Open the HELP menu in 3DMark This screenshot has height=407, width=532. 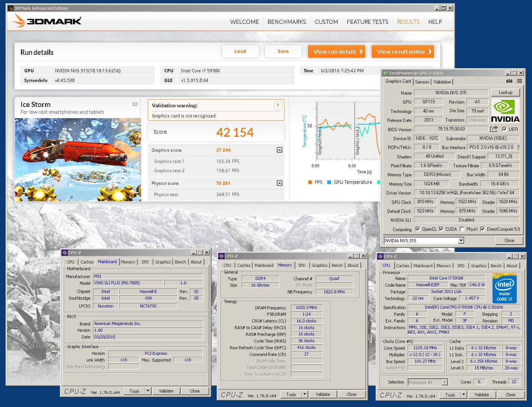click(435, 22)
